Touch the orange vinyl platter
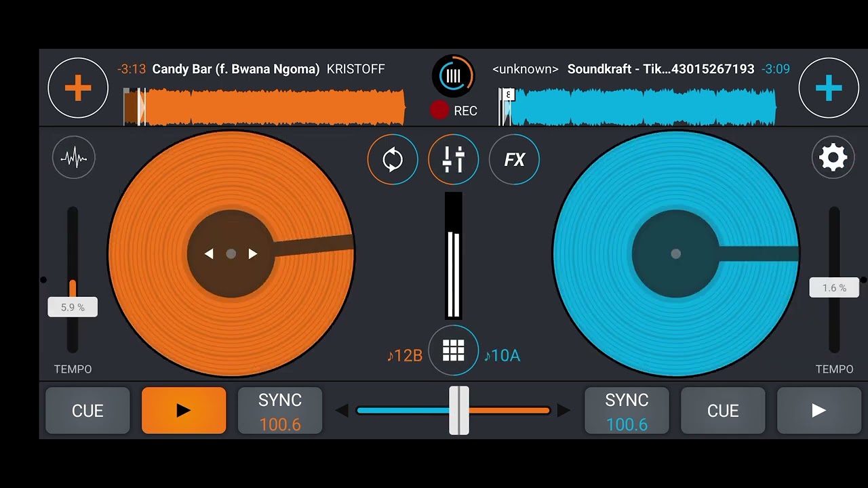This screenshot has height=488, width=868. 231,253
